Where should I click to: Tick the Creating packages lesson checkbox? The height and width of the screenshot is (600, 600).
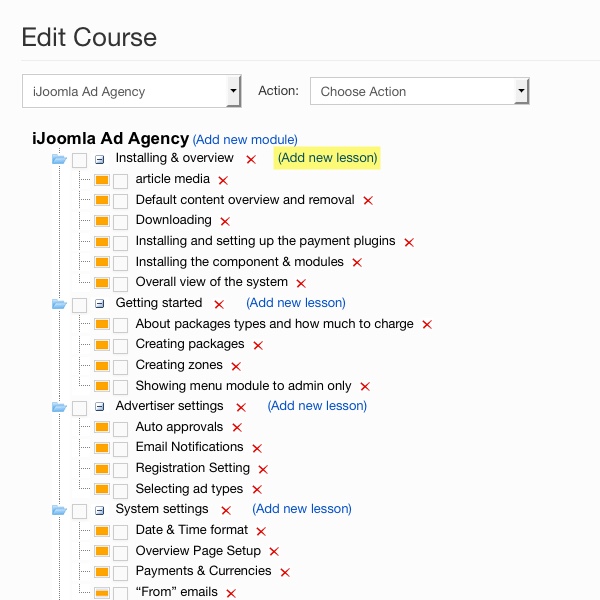(121, 346)
